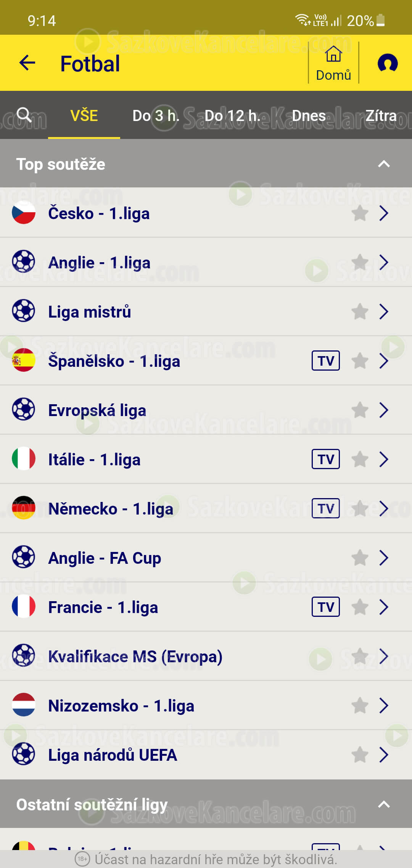Tap the TV badge on Německo - 1.liga
Image resolution: width=412 pixels, height=868 pixels.
pos(326,508)
